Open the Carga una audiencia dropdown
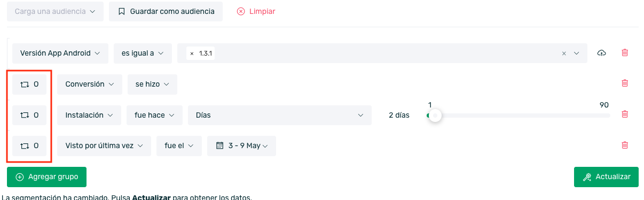Screen dimensions: 644x200 [55, 11]
